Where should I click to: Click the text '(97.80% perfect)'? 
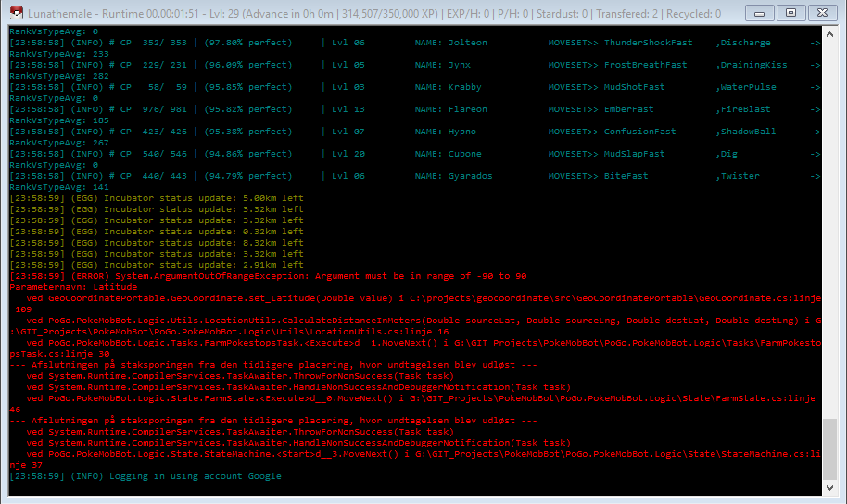(248, 42)
